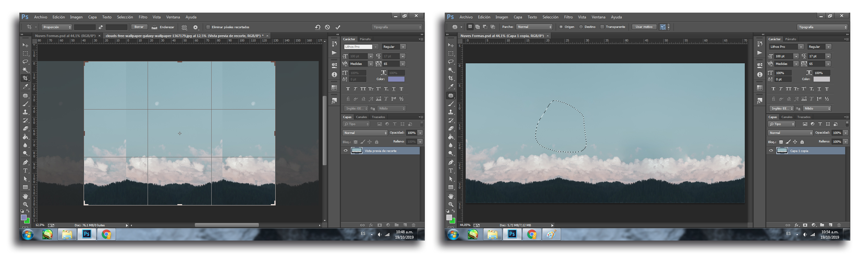Pick the Paint Bucket tool in right window
The image size is (868, 257).
click(451, 137)
